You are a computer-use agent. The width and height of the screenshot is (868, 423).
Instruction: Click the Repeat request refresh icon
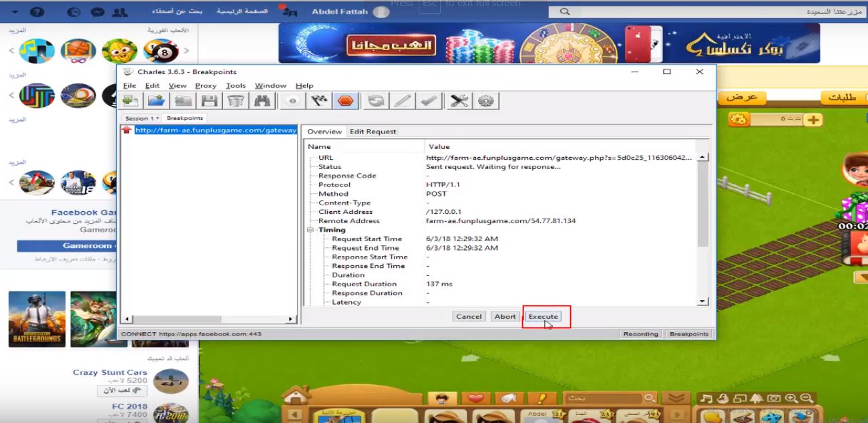click(377, 101)
